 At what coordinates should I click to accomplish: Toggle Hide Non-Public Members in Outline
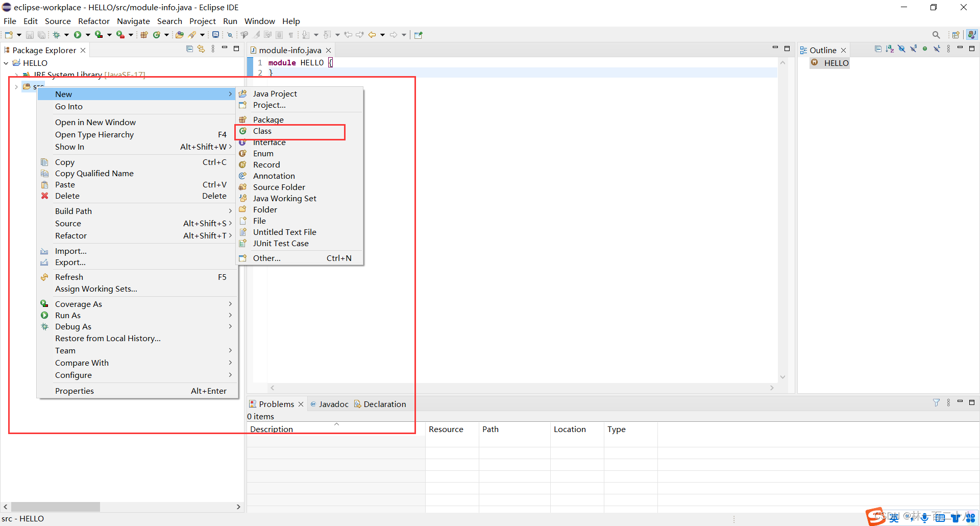(925, 49)
